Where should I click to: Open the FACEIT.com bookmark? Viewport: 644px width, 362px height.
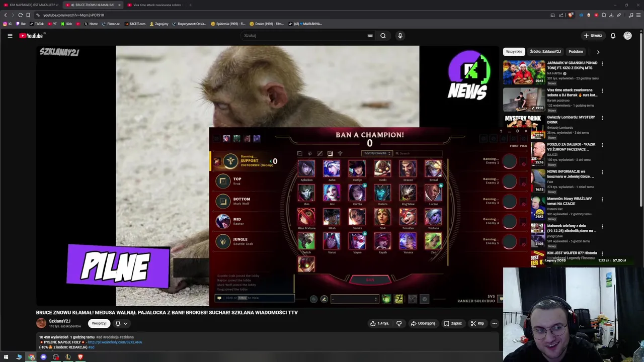[x=135, y=24]
